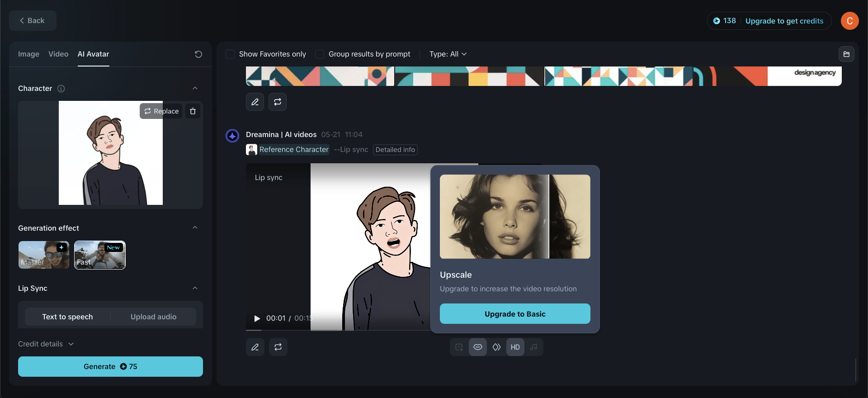Click Upgrade to Basic button
The image size is (868, 398).
click(515, 314)
